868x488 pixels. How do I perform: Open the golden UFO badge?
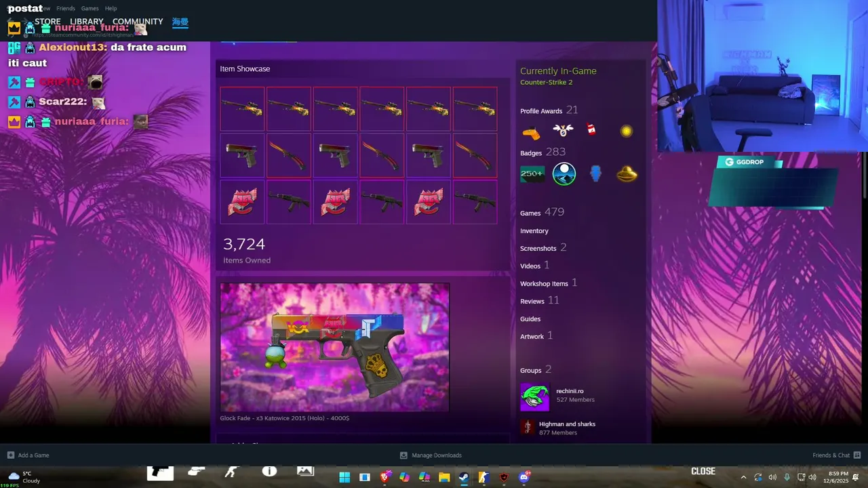pyautogui.click(x=627, y=174)
